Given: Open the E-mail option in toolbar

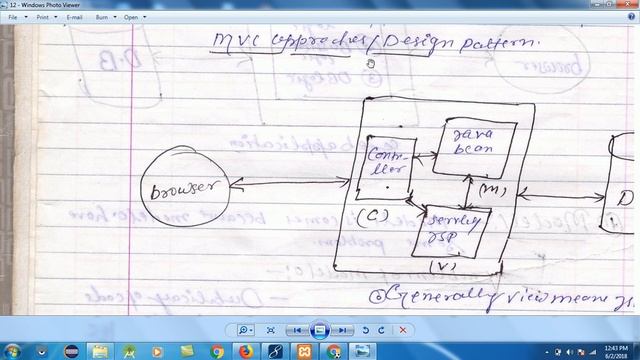Looking at the screenshot, I should tap(74, 18).
